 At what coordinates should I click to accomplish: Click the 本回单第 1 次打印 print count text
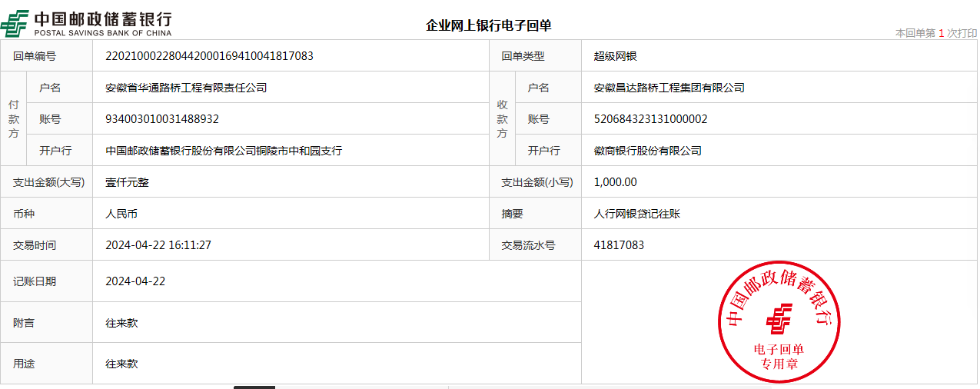pos(935,33)
